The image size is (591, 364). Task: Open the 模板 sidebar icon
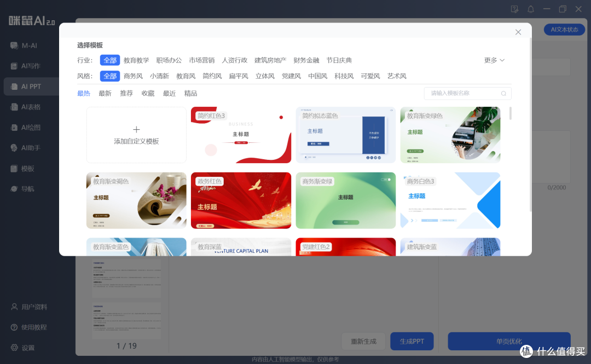pos(14,169)
